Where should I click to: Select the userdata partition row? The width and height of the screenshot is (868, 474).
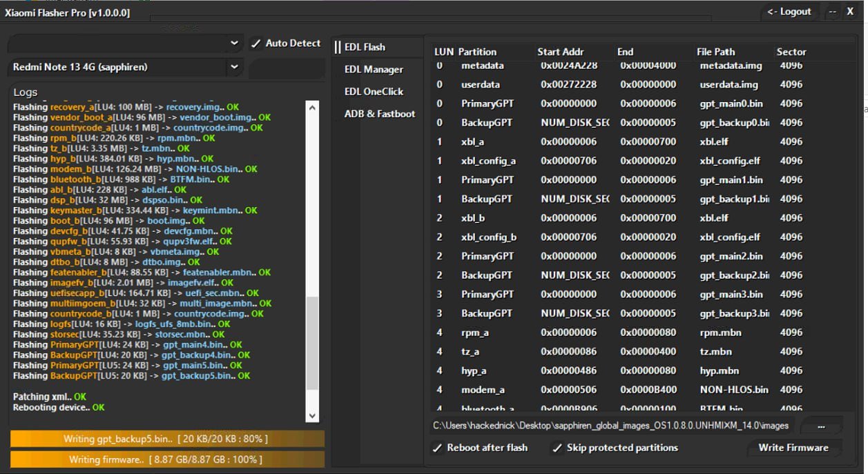click(552, 83)
